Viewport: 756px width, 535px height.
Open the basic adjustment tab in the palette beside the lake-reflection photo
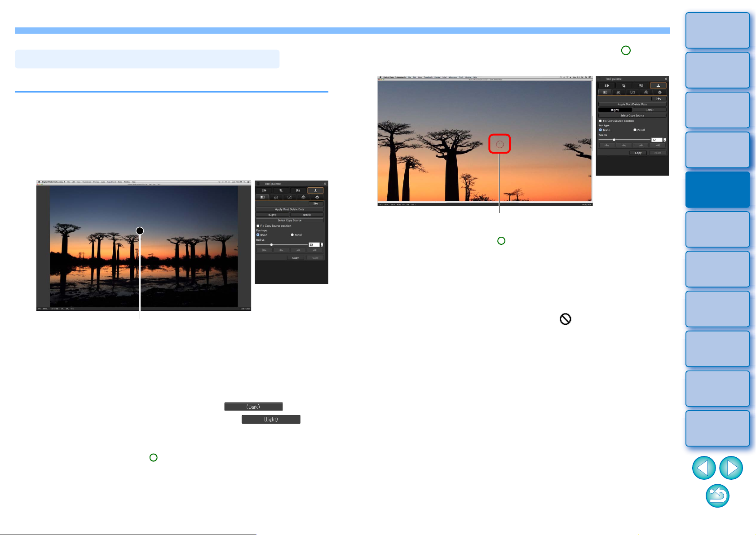click(x=262, y=197)
